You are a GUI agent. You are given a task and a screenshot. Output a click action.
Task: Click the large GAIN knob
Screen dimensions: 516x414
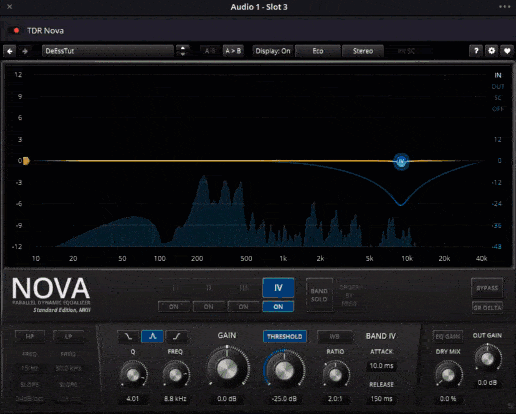[x=227, y=369]
